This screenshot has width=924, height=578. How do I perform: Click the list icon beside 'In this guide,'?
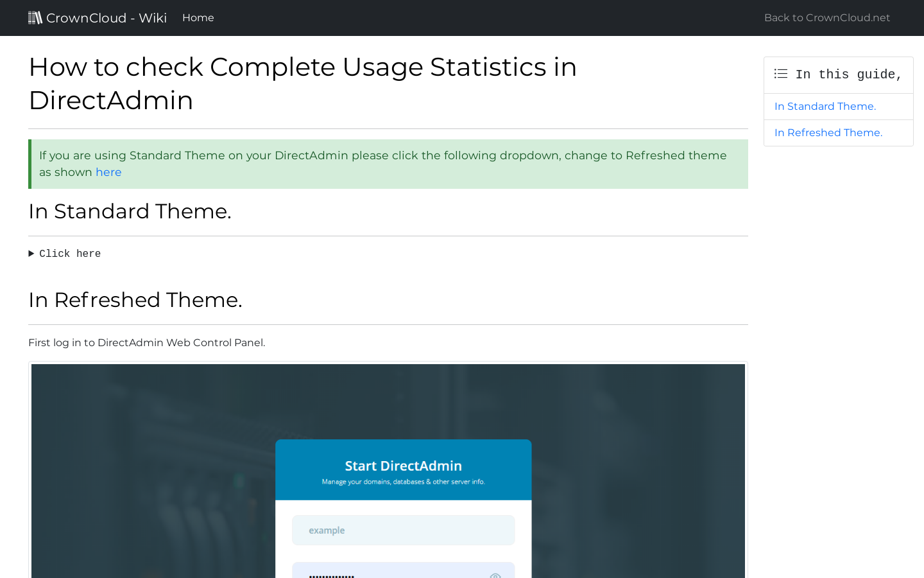(780, 74)
